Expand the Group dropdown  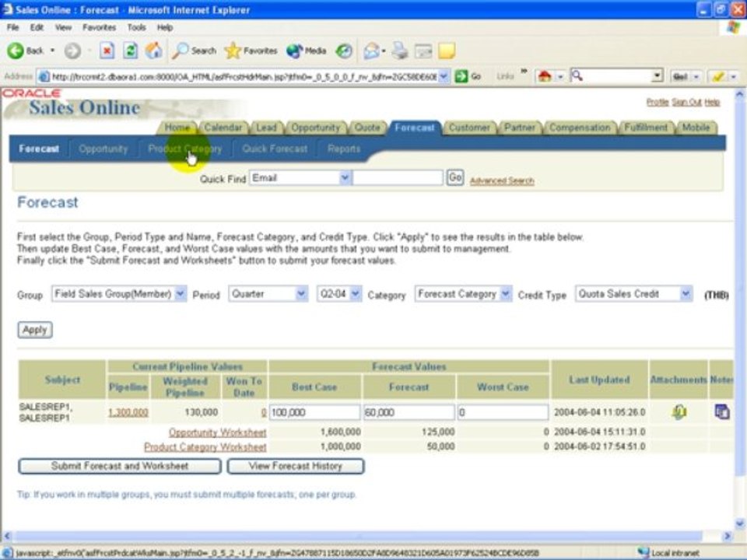[180, 294]
